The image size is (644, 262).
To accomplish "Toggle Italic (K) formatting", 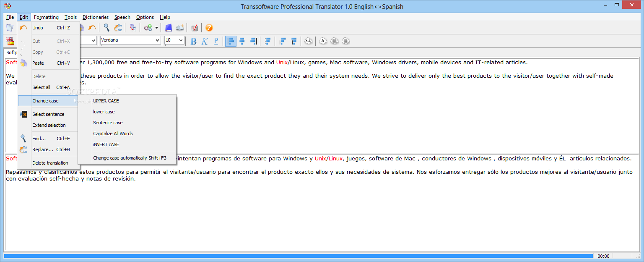I will [205, 41].
